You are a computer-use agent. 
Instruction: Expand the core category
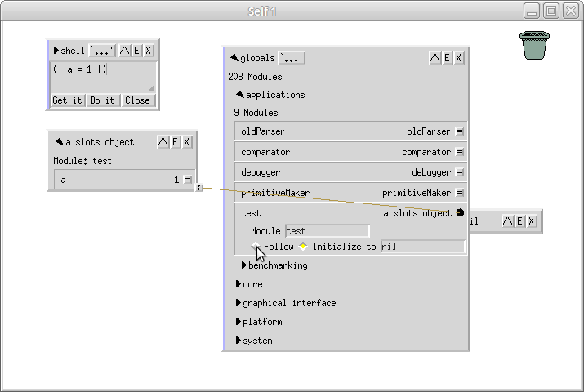coord(239,284)
